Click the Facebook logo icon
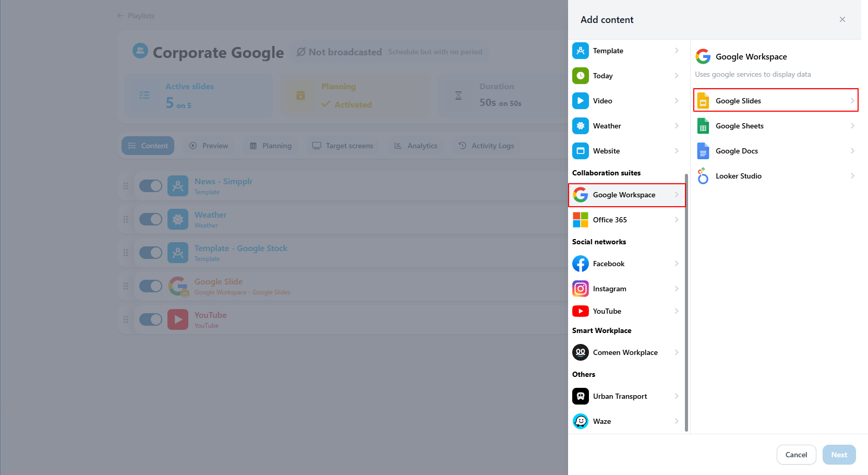The width and height of the screenshot is (868, 475). coord(581,264)
